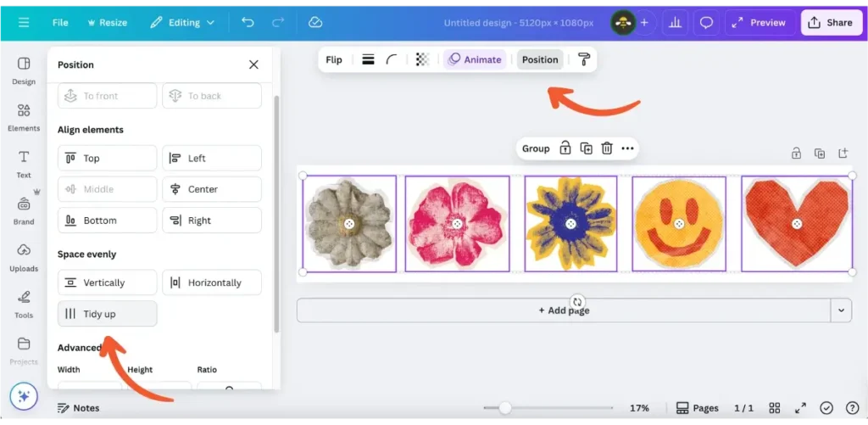
Task: Toggle the page lock icon above canvas
Action: coord(796,154)
